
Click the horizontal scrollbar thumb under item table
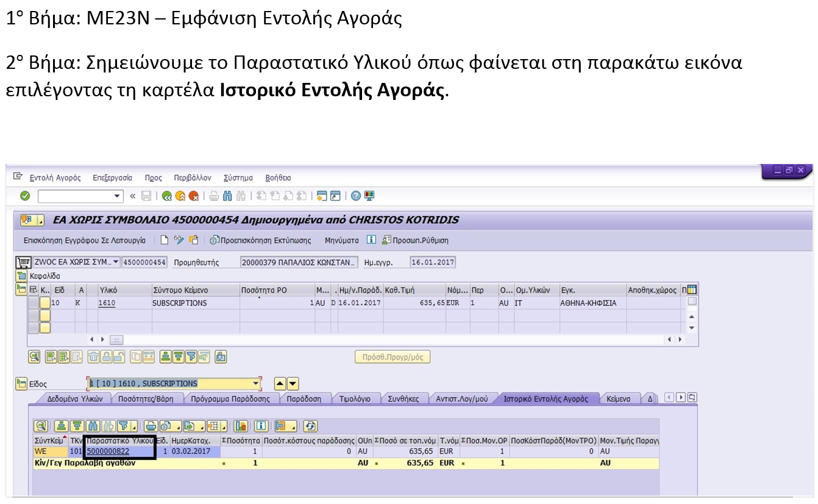116,339
